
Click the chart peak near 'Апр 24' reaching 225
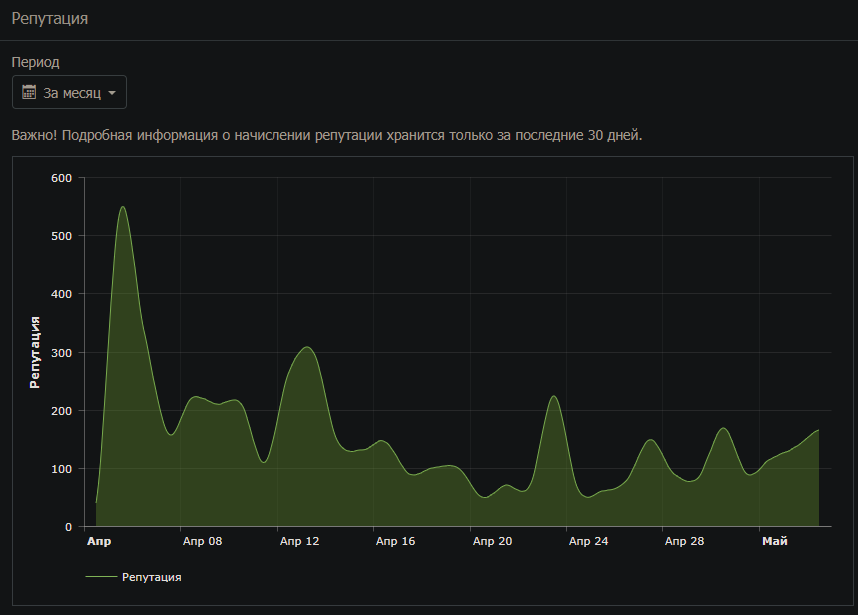(553, 397)
